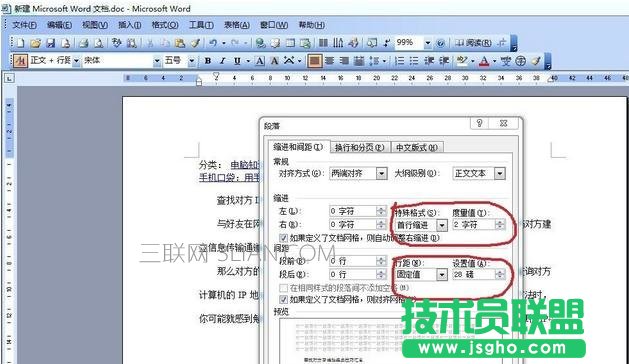Click the Undo arrow icon
Viewport: 629px width, 364px height.
(213, 43)
